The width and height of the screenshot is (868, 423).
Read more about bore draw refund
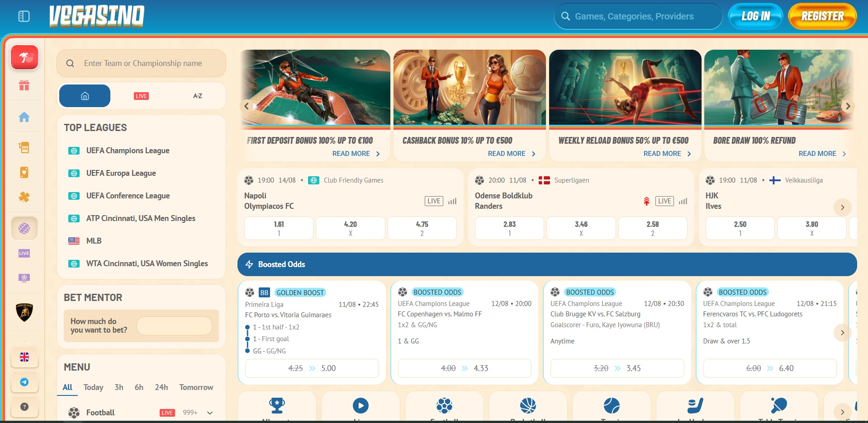823,154
